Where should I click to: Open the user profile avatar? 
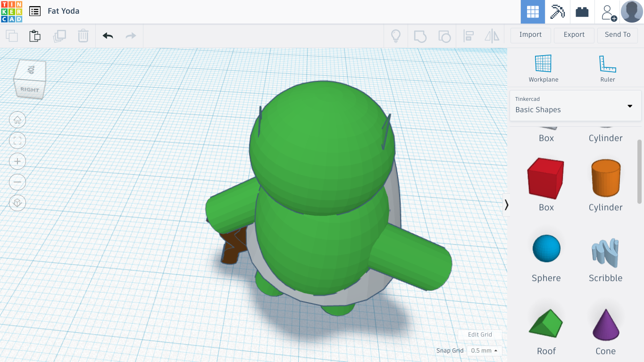point(632,12)
